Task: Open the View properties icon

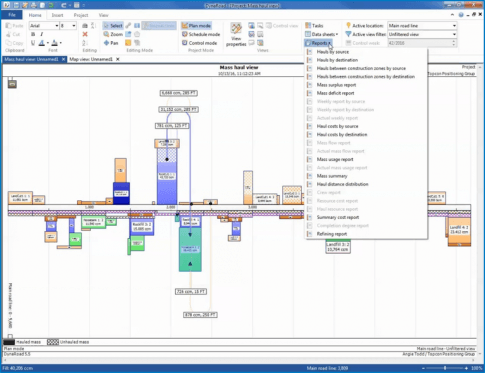Action: [236, 35]
